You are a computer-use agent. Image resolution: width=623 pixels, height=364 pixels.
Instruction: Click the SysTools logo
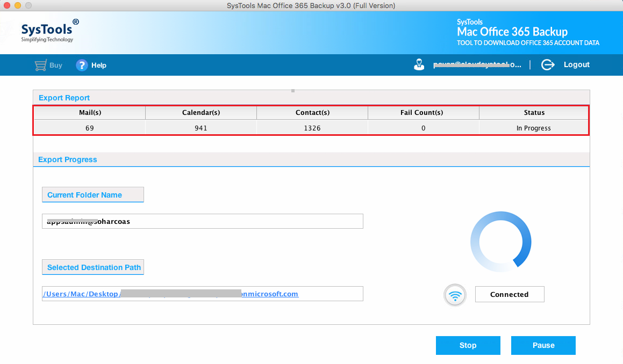click(49, 31)
